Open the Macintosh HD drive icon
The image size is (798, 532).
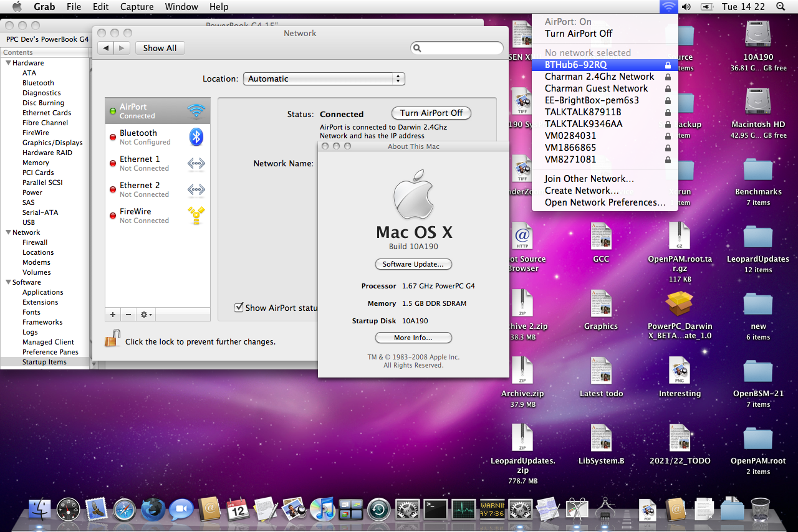tap(758, 102)
